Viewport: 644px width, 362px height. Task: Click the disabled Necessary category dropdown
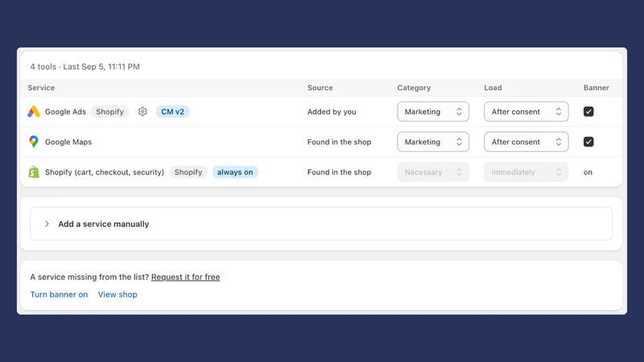pyautogui.click(x=433, y=172)
